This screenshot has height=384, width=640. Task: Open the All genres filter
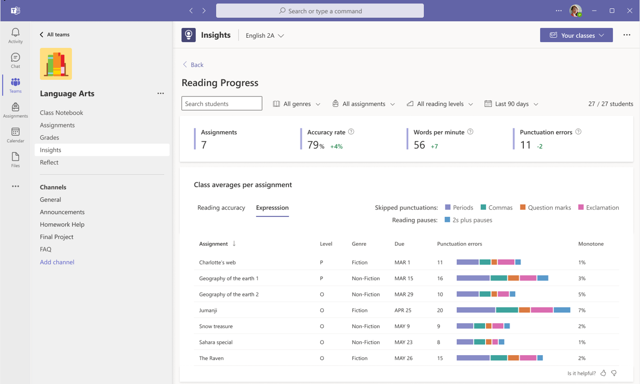click(297, 104)
